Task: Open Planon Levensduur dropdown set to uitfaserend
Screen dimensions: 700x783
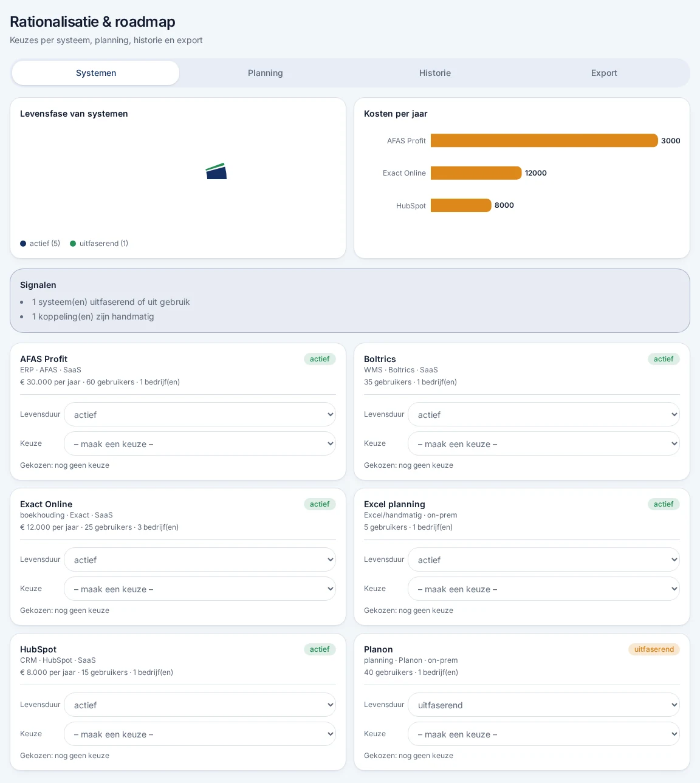Action: coord(544,705)
